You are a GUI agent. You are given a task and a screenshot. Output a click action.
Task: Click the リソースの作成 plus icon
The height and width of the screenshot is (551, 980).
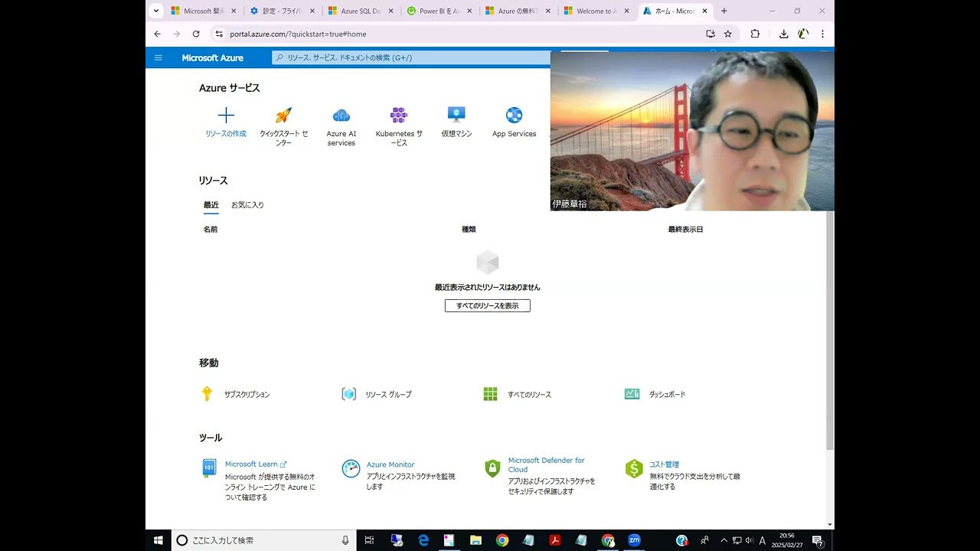click(226, 116)
